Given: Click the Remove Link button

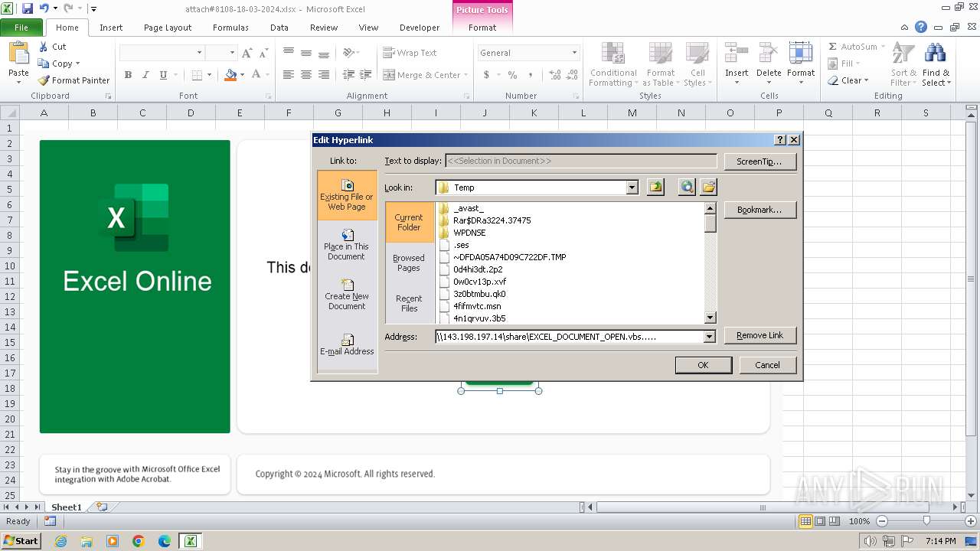Looking at the screenshot, I should click(759, 335).
